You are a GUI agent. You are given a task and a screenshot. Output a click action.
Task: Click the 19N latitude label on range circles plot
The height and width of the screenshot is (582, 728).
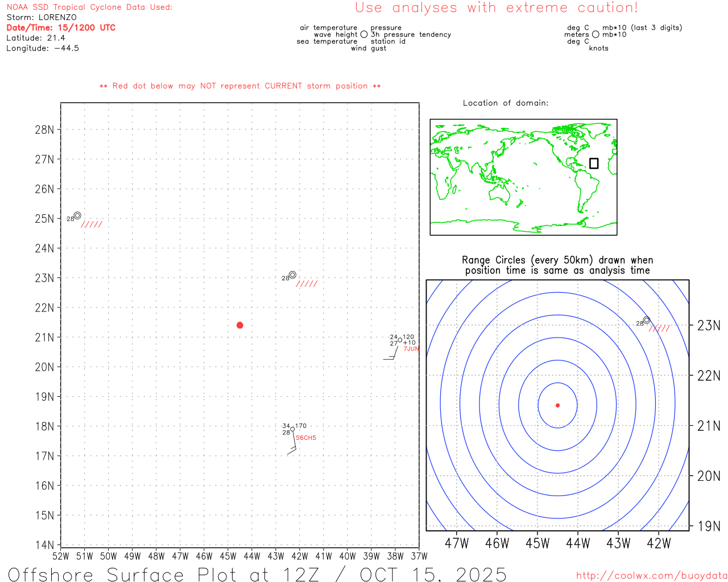click(709, 526)
